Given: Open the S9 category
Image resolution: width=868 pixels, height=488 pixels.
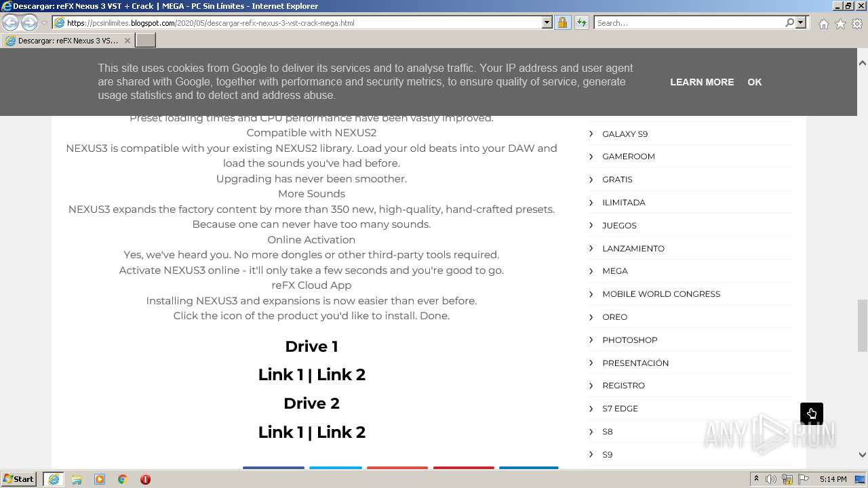Looking at the screenshot, I should [x=608, y=455].
